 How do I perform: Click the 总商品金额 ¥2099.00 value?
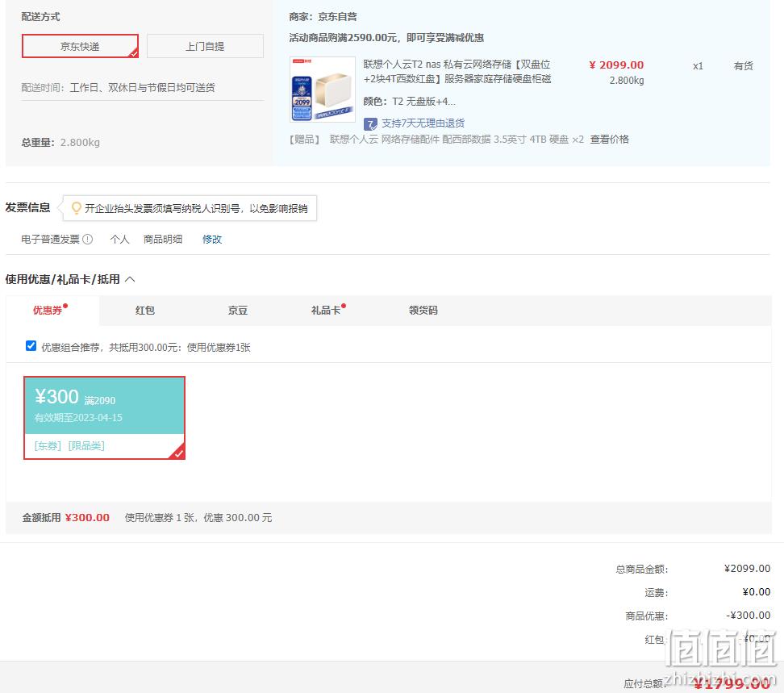pos(747,569)
